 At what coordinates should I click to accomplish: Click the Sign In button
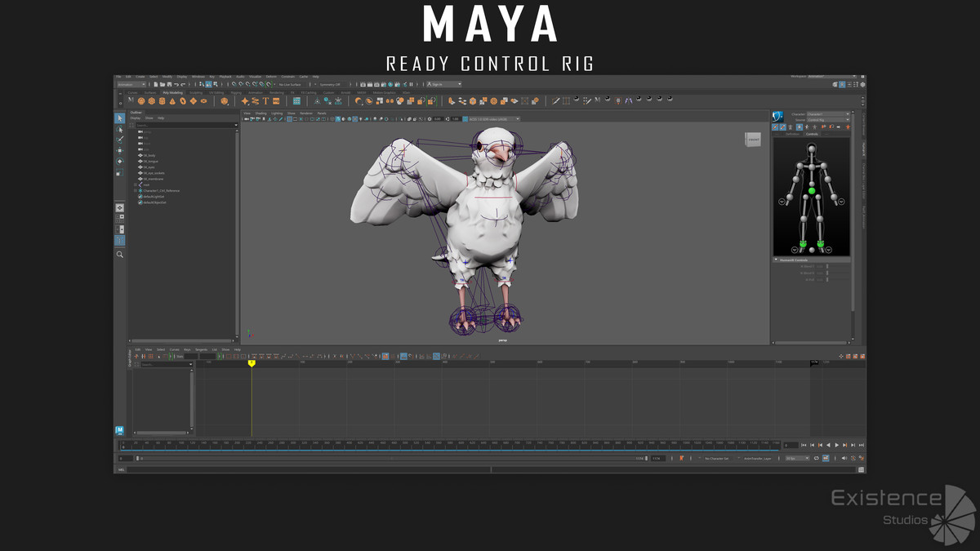[444, 84]
